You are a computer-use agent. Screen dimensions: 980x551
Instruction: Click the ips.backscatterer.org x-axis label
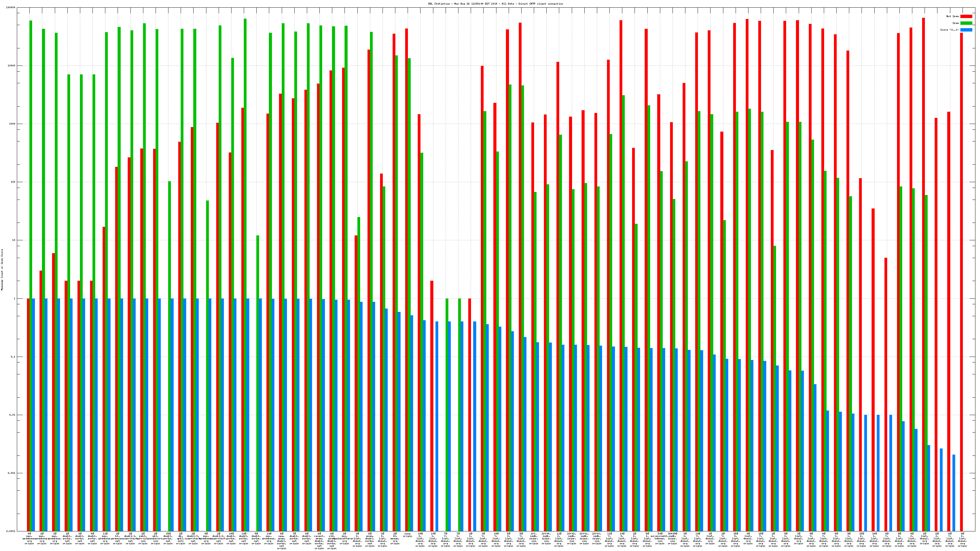pyautogui.click(x=344, y=538)
